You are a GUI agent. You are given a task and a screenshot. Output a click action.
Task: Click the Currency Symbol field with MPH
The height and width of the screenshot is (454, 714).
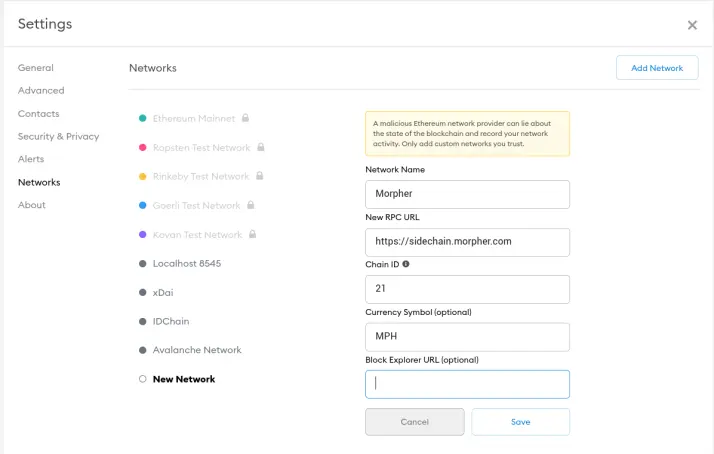coord(467,337)
